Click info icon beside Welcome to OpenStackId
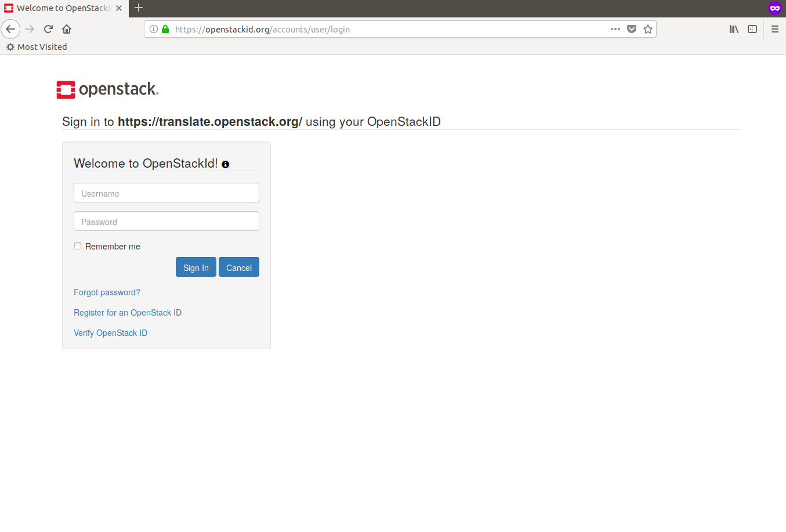786x532 pixels. (x=226, y=165)
